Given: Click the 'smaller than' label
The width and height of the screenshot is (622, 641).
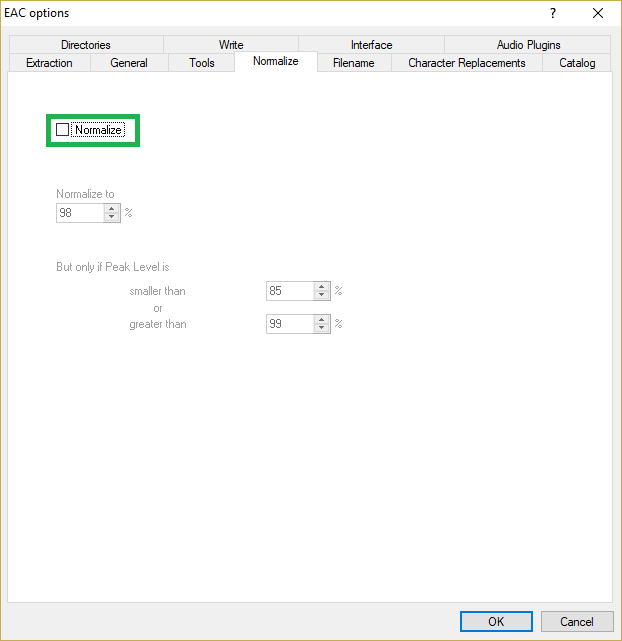Looking at the screenshot, I should [157, 291].
